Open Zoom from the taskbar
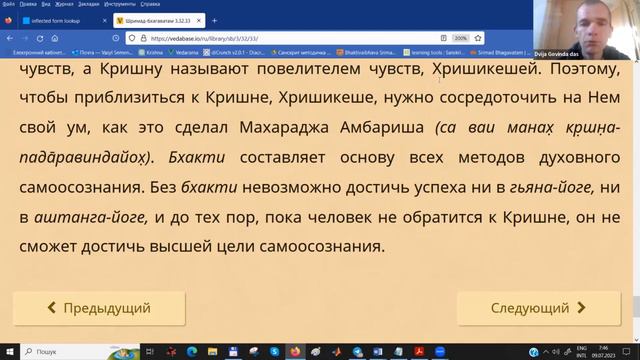This screenshot has height=360, width=640. (x=440, y=351)
